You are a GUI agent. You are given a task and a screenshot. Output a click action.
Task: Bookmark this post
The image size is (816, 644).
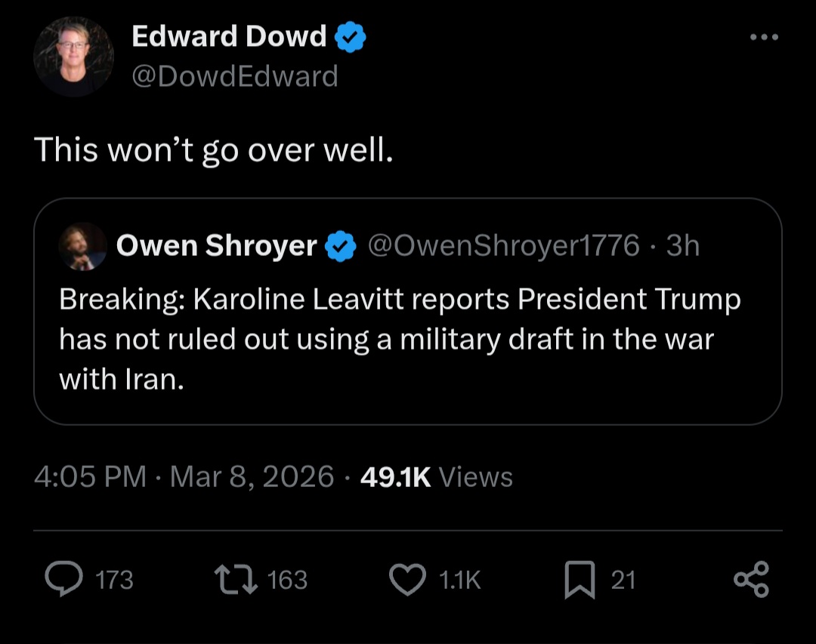(580, 580)
